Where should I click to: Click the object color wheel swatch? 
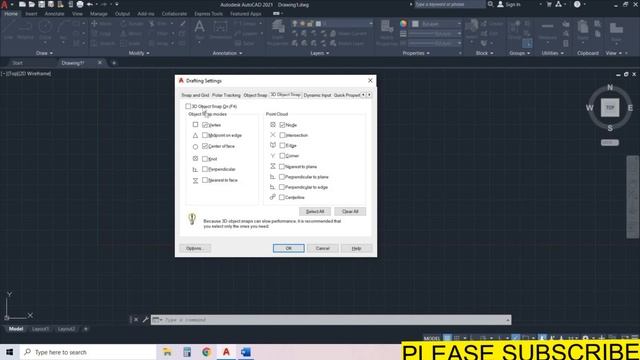(403, 24)
